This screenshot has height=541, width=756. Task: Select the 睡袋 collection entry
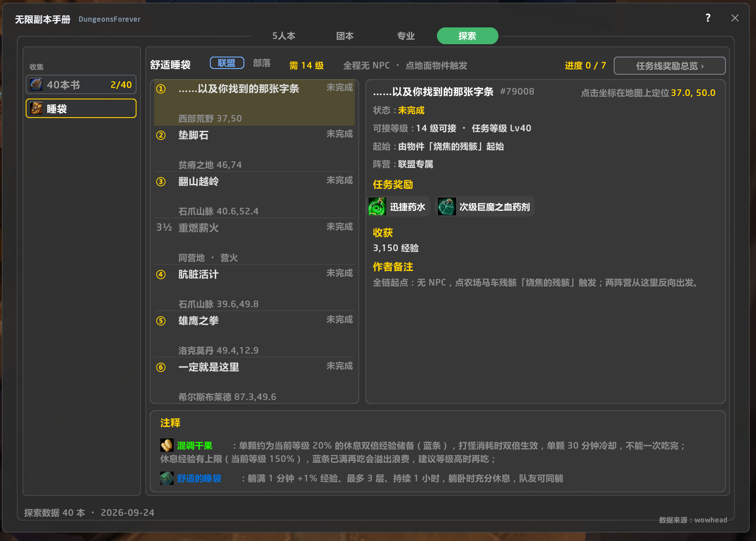click(81, 108)
